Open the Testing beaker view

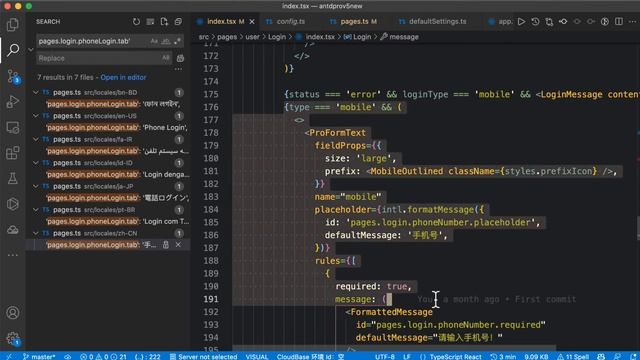point(13,178)
